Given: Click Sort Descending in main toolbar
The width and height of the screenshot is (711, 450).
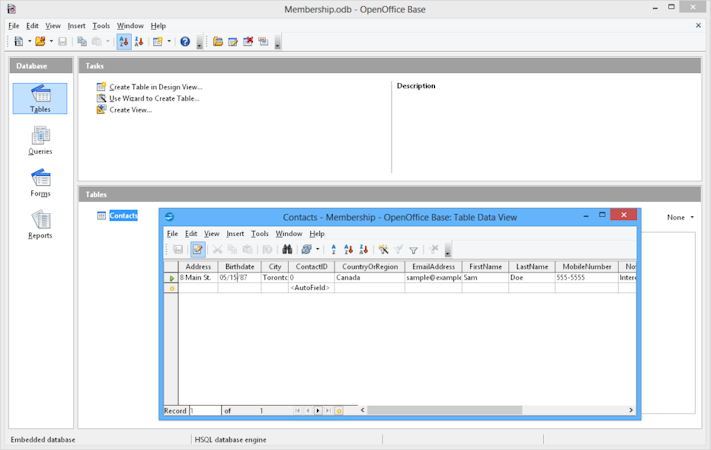Looking at the screenshot, I should [x=139, y=41].
